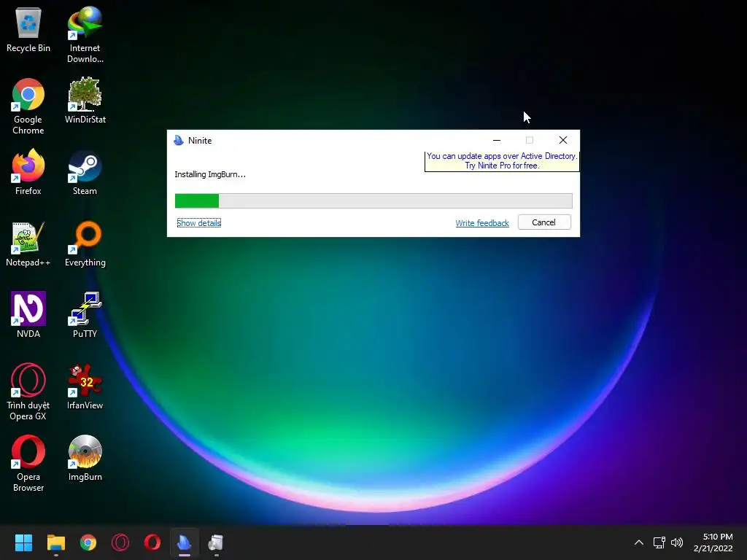Switch to Ninite in the taskbar

pos(185,542)
